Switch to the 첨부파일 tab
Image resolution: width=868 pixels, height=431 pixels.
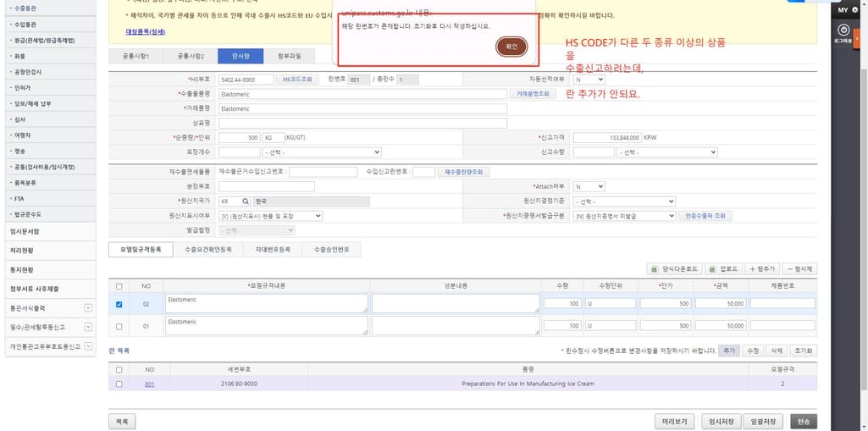(289, 57)
